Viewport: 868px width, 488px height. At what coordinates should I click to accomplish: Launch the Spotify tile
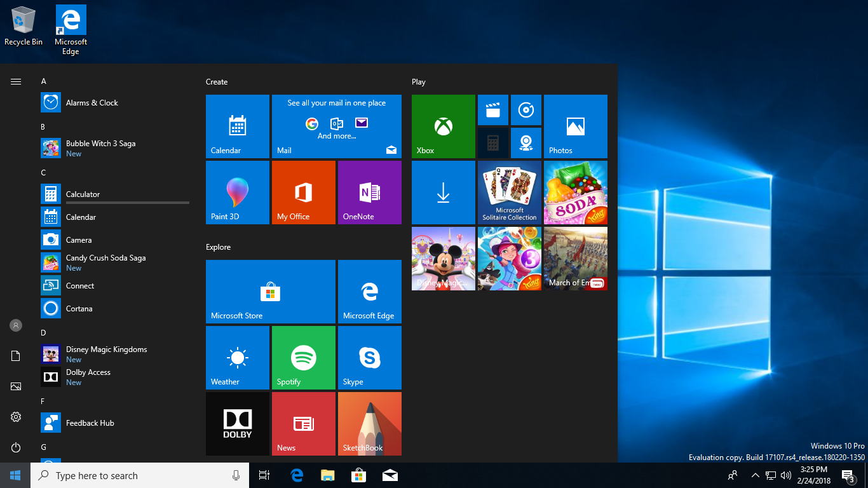pyautogui.click(x=304, y=358)
